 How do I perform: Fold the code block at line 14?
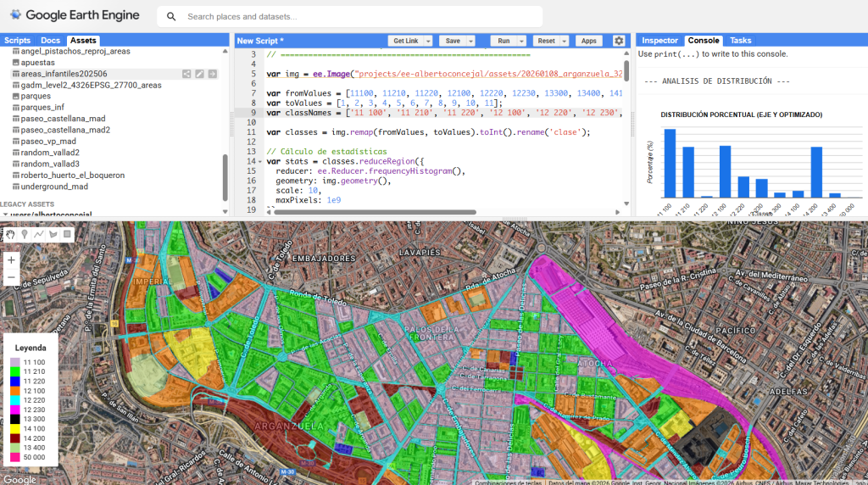coord(259,161)
